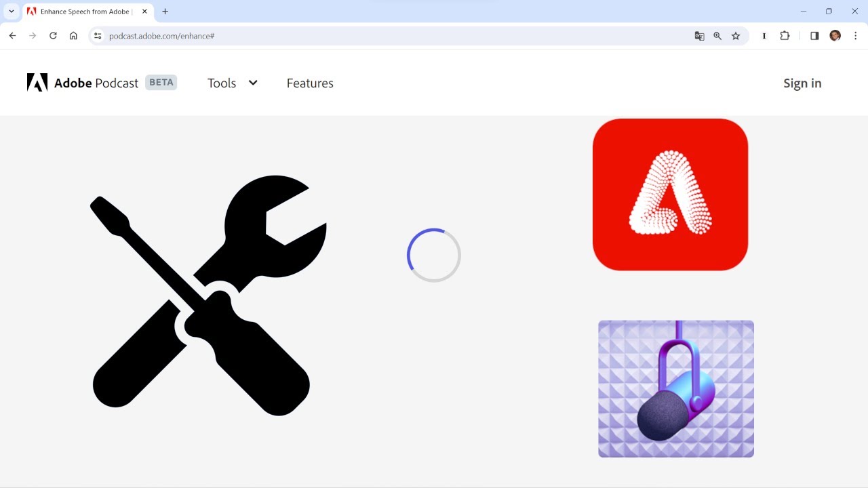Expand the Tools menu chevron
The width and height of the screenshot is (868, 488).
[253, 83]
